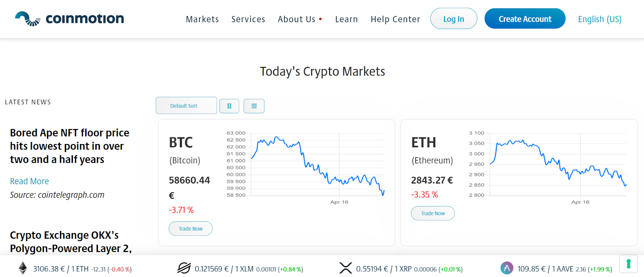644x277 pixels.
Task: Open Read More for Bored Ape news
Action: (x=29, y=181)
